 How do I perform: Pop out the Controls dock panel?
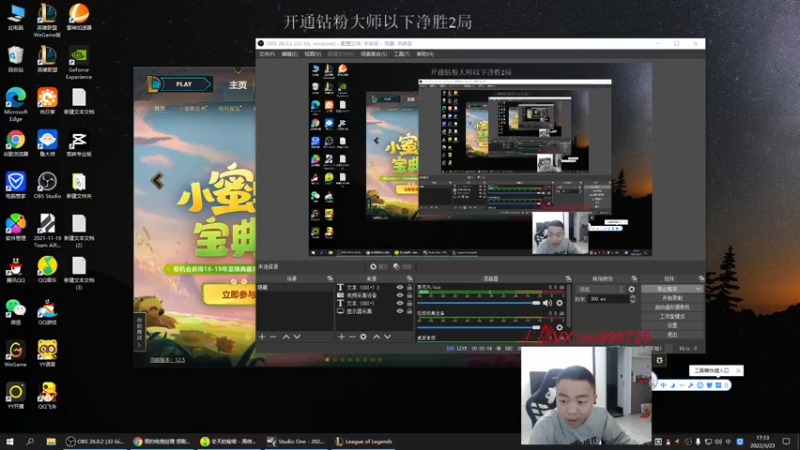702,279
